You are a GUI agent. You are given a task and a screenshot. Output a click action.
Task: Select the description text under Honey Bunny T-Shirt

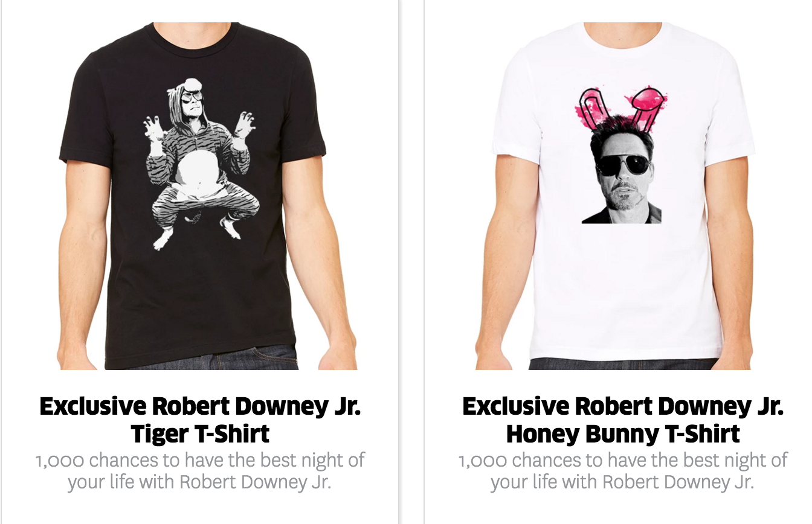[623, 471]
